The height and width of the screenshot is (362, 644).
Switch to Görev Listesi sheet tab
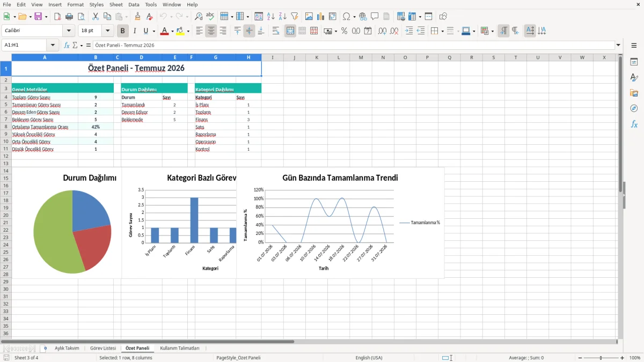(103, 348)
